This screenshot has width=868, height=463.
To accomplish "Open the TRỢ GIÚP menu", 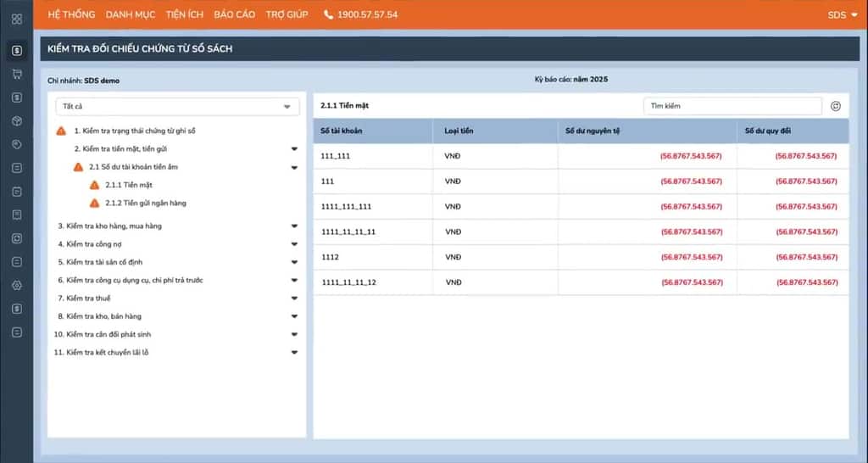I will click(x=287, y=14).
